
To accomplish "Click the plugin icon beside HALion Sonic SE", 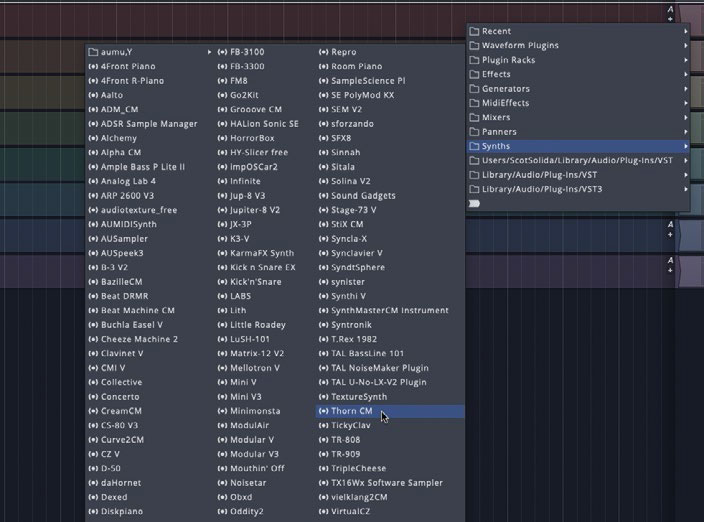I will 222,124.
